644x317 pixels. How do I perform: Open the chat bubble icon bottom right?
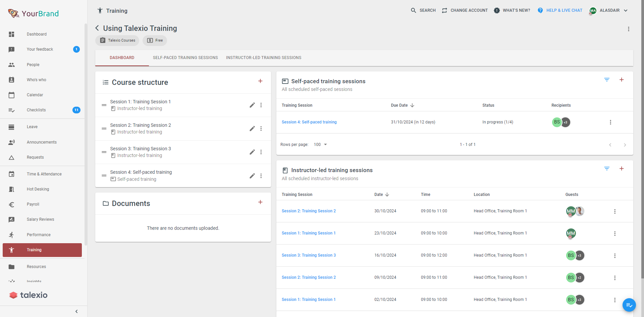point(629,305)
